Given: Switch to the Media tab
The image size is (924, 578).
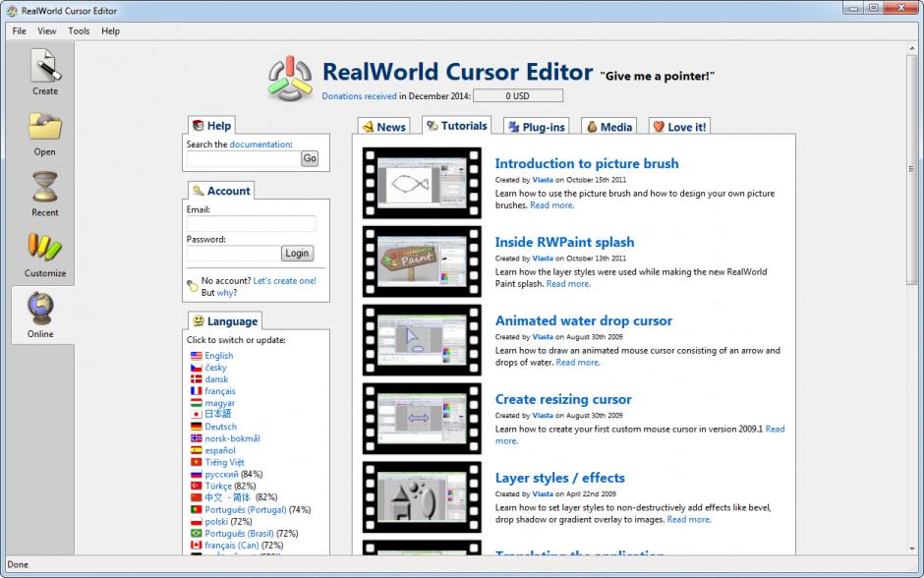Looking at the screenshot, I should pyautogui.click(x=609, y=127).
